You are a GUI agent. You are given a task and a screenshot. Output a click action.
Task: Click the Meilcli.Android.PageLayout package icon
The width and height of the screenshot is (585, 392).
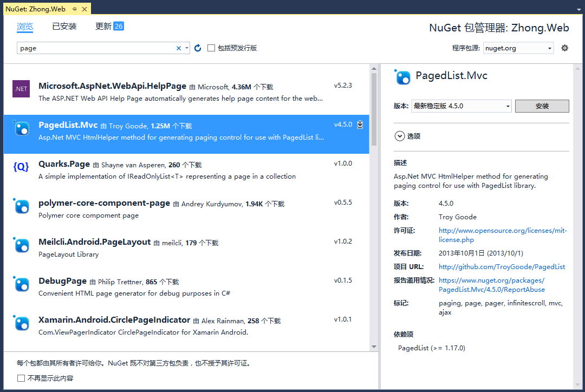(x=21, y=245)
